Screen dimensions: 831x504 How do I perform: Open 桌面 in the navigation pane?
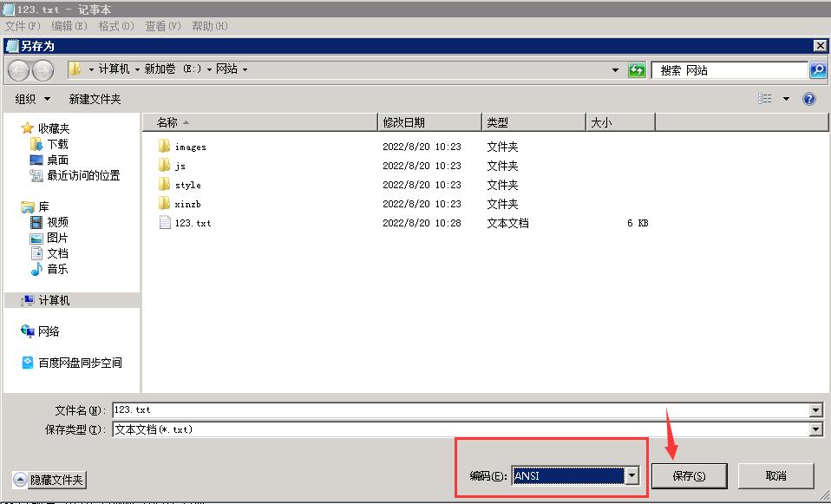click(x=49, y=160)
